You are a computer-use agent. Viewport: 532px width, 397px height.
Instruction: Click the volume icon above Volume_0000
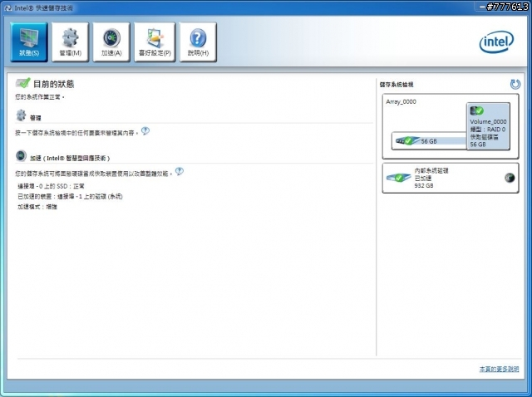pos(476,110)
